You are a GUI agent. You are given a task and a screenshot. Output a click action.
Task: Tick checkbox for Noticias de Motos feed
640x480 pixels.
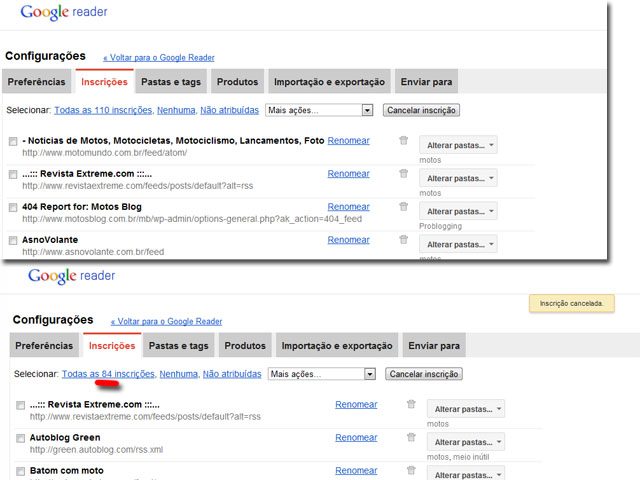click(x=13, y=141)
